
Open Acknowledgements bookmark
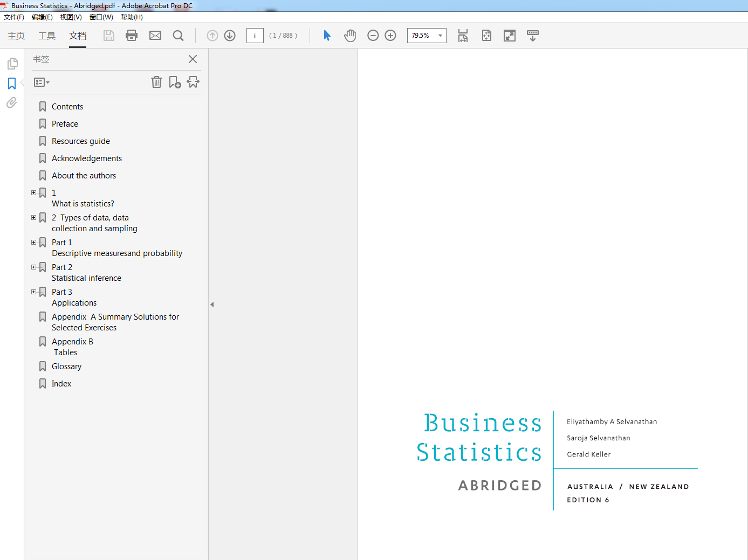coord(87,158)
